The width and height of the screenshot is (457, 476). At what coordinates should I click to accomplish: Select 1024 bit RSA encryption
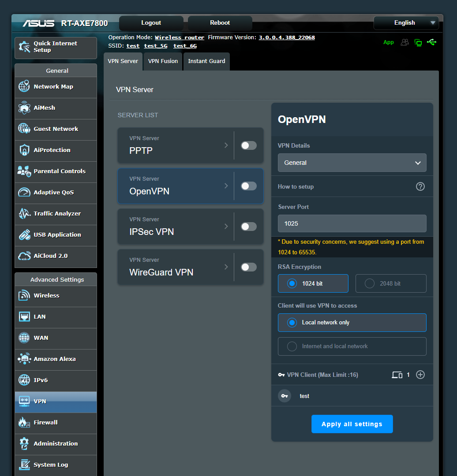(313, 283)
